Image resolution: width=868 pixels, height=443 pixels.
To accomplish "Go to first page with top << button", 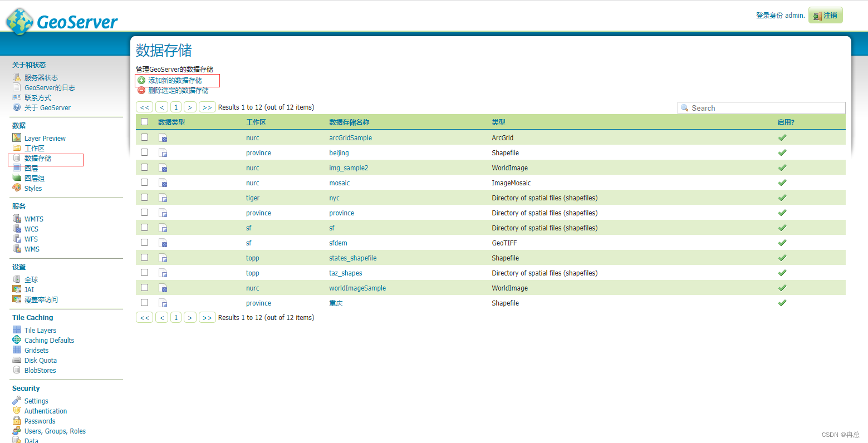I will [x=145, y=107].
